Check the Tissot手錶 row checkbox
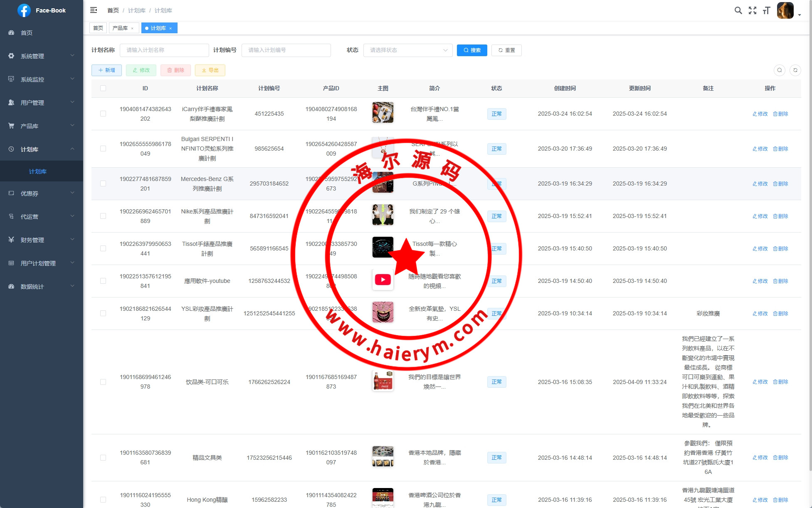Image resolution: width=812 pixels, height=508 pixels. (x=103, y=248)
